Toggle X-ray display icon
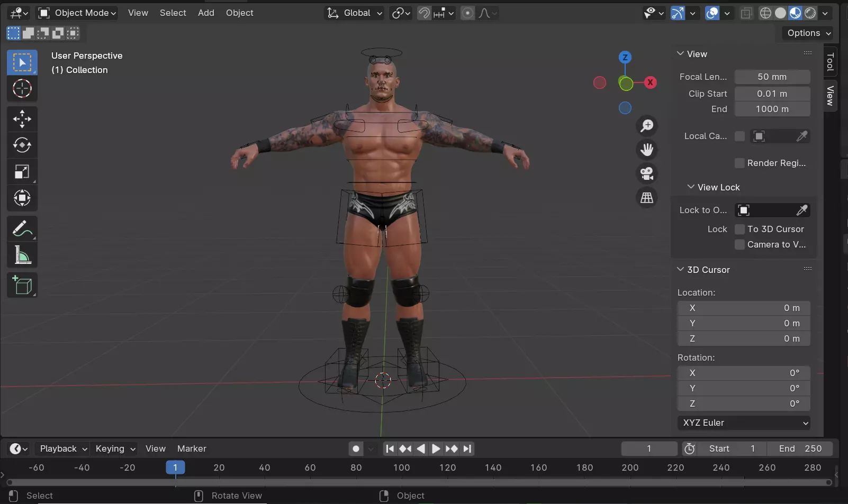 [x=746, y=13]
